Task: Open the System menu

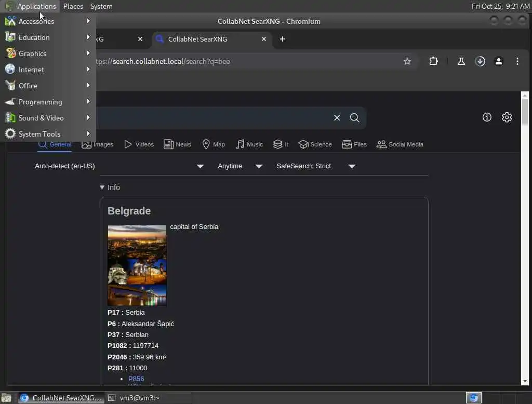Action: click(x=101, y=6)
